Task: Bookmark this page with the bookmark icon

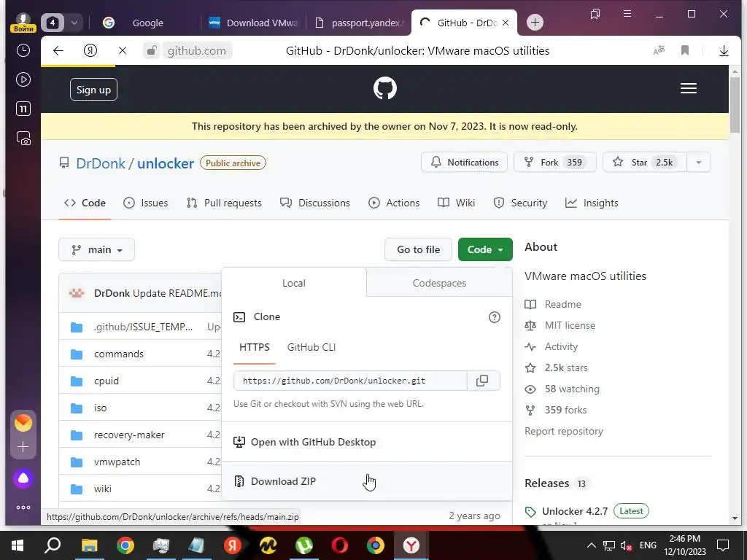Action: coord(685,50)
